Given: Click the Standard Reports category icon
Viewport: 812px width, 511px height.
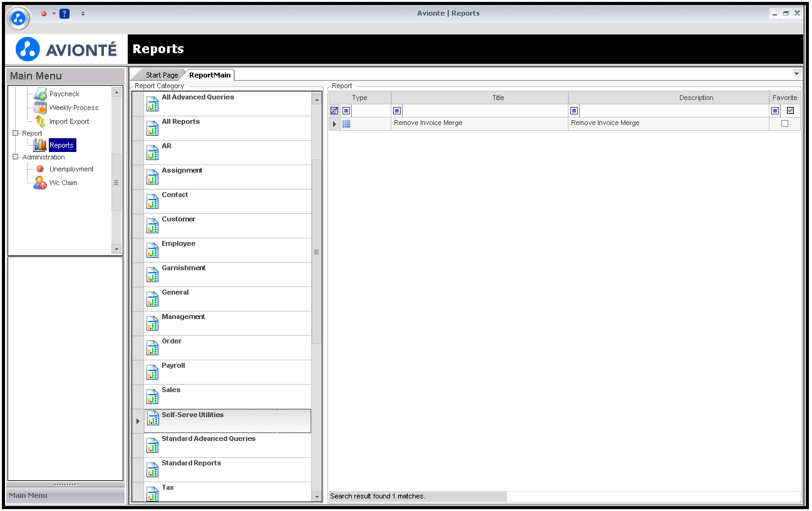Looking at the screenshot, I should [x=152, y=470].
